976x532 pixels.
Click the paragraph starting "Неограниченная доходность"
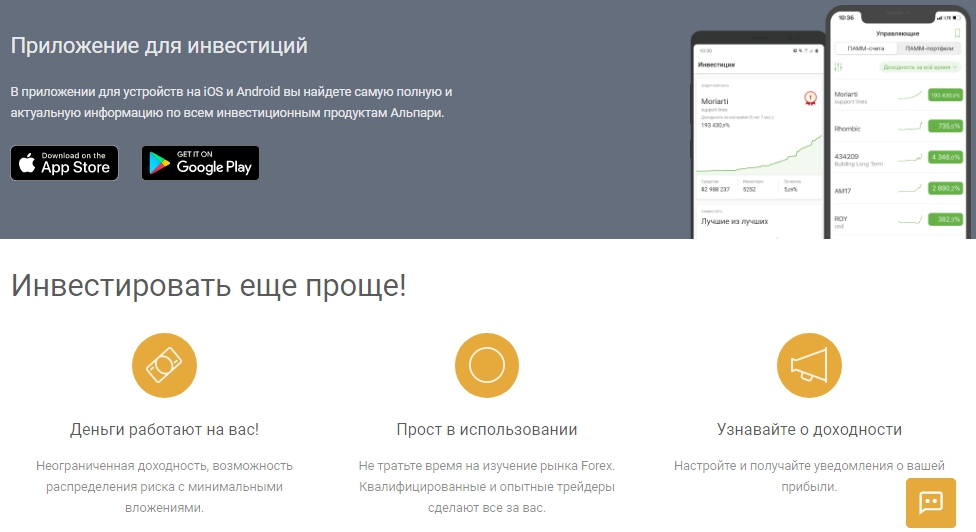pos(164,487)
